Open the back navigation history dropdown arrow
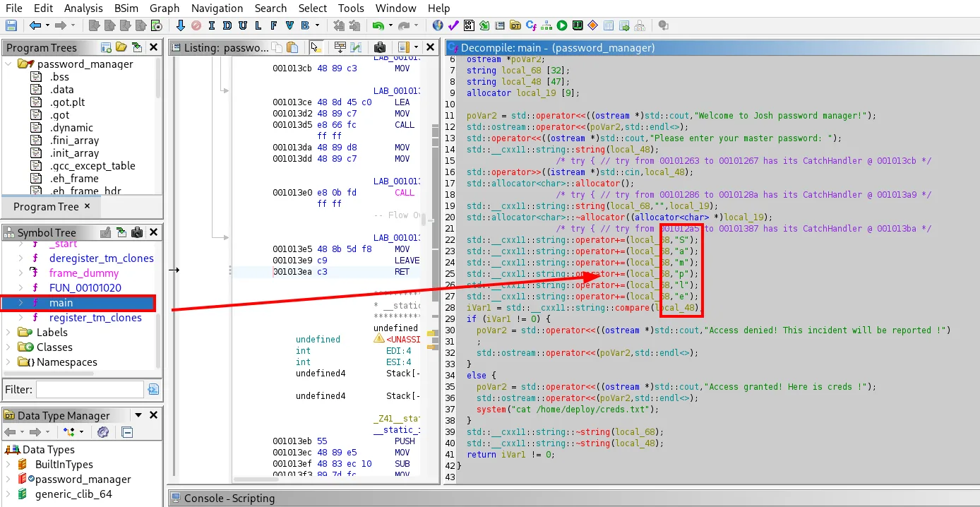Screen dimensions: 980x507 pos(47,25)
